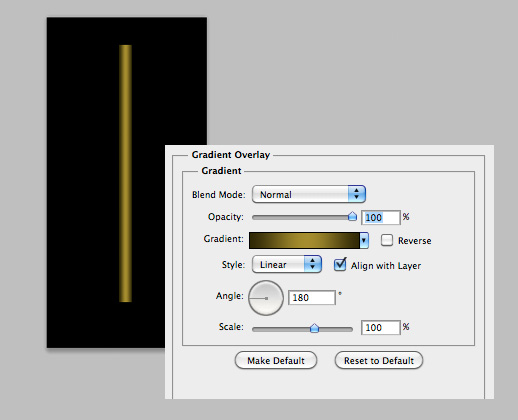Open the Style dropdown set to Linear
This screenshot has height=420, width=518.
[287, 264]
